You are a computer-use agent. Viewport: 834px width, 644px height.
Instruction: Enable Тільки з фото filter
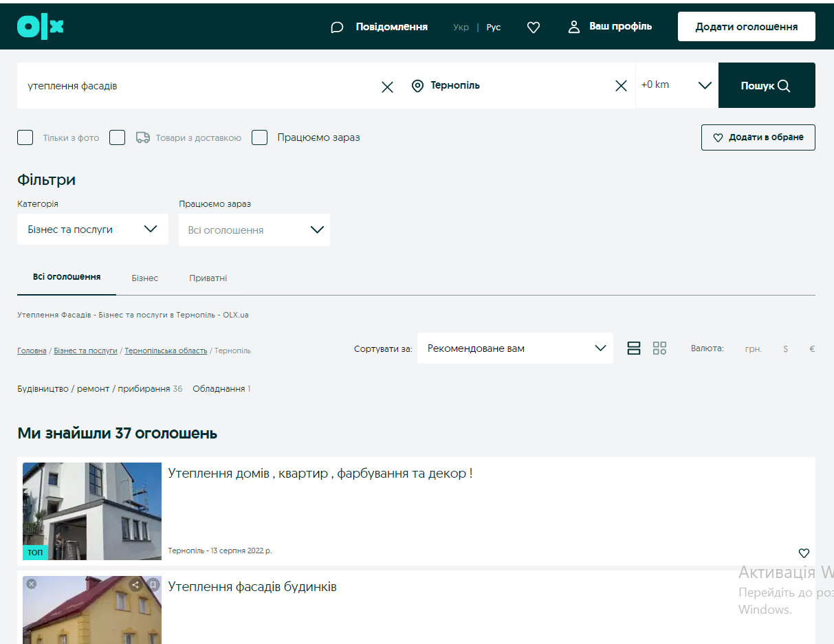[25, 137]
